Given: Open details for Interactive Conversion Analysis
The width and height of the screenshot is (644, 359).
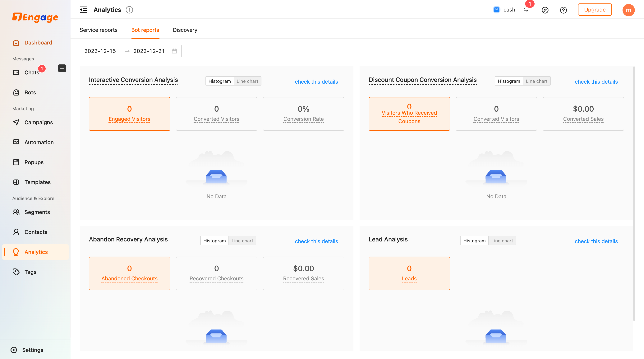Looking at the screenshot, I should (x=316, y=82).
